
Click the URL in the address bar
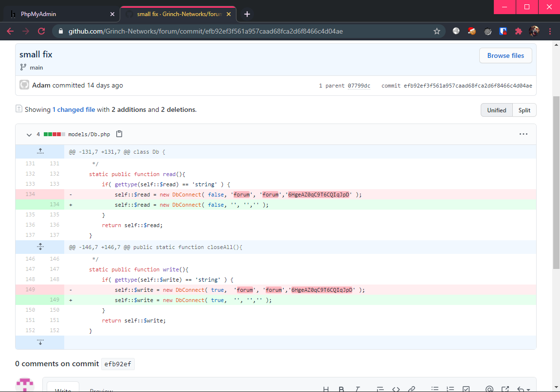[205, 32]
